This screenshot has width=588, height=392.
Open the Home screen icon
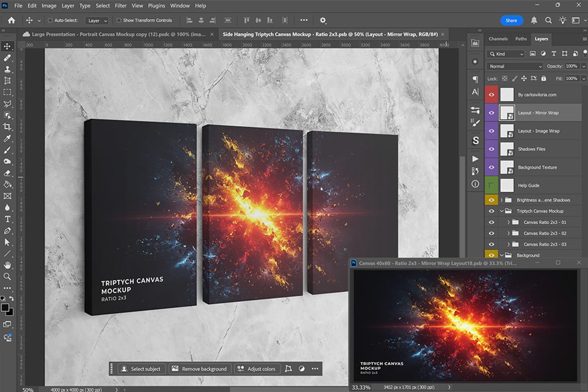(x=12, y=20)
